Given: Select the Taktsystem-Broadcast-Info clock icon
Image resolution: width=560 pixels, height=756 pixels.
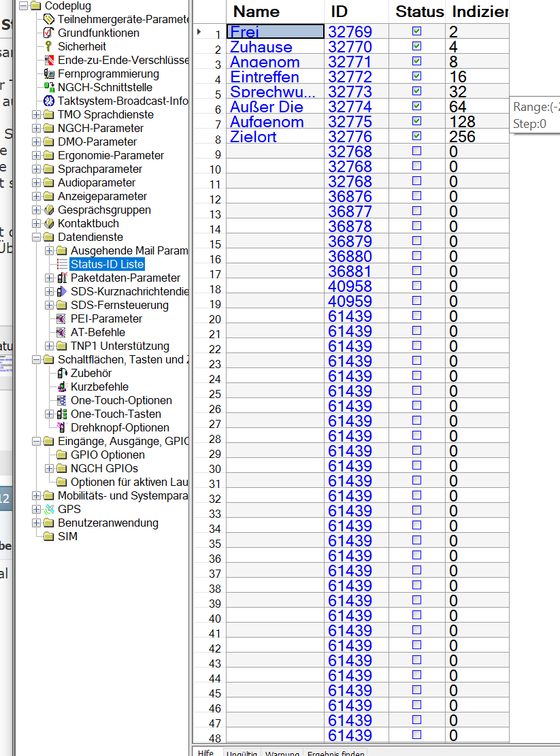Looking at the screenshot, I should click(x=48, y=101).
